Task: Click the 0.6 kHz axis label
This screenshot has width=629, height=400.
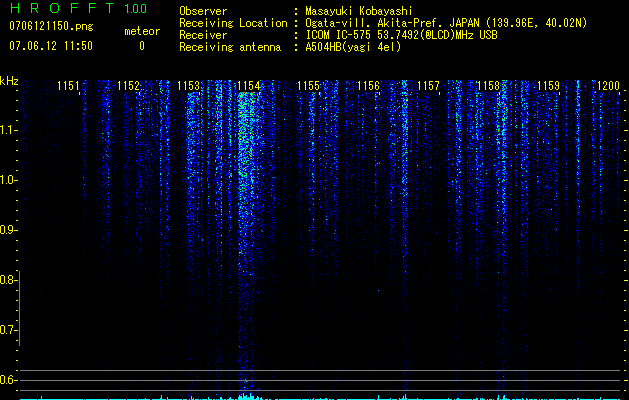Action: [x=7, y=380]
